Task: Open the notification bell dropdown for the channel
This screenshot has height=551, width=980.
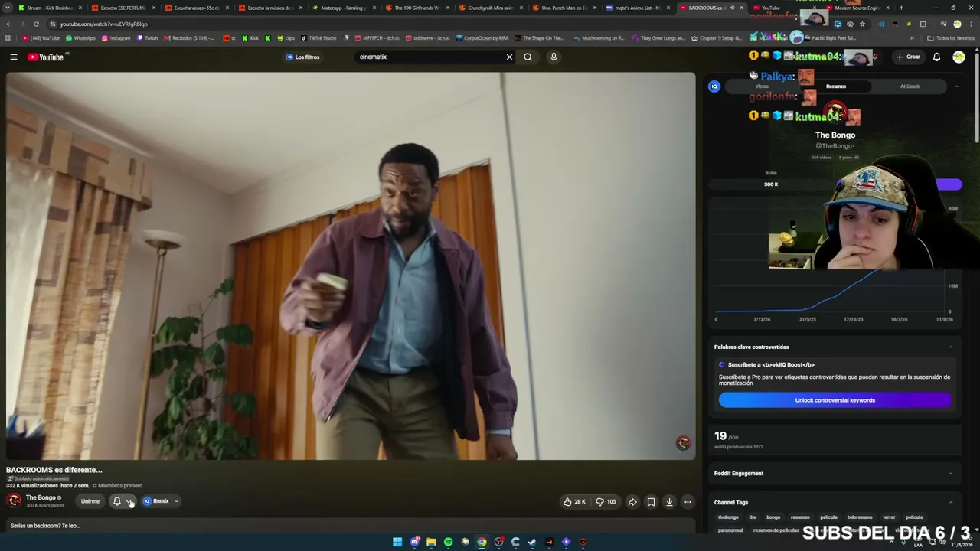Action: click(x=122, y=501)
